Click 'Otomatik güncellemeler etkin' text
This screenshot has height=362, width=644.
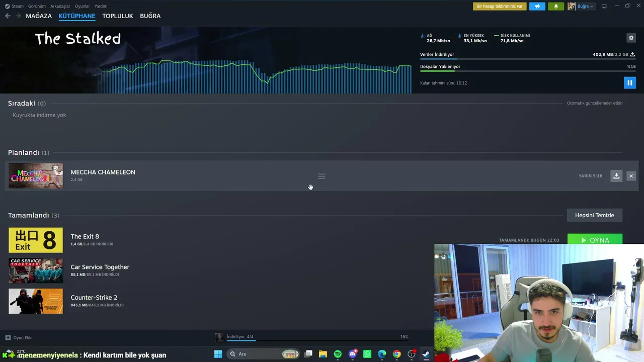tap(595, 103)
